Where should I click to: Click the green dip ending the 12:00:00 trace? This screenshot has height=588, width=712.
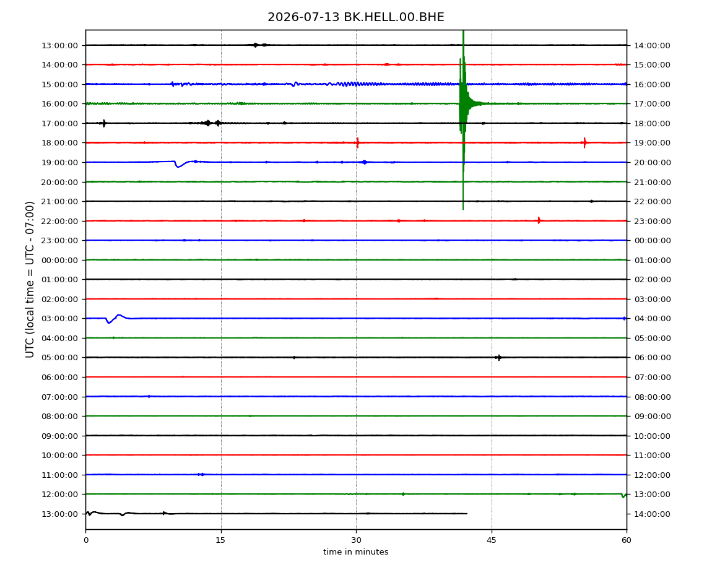coord(623,495)
